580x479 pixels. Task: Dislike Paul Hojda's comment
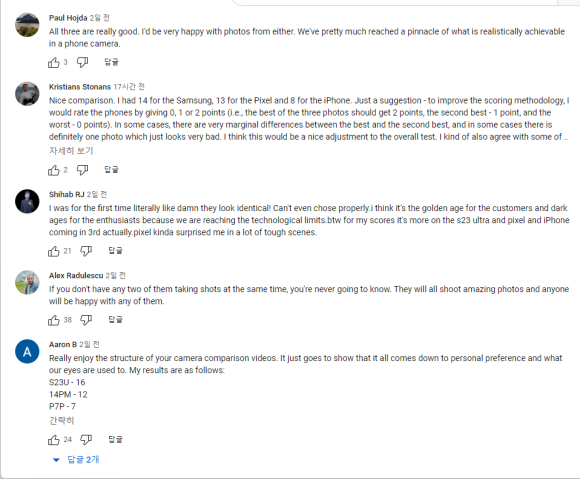pos(82,62)
